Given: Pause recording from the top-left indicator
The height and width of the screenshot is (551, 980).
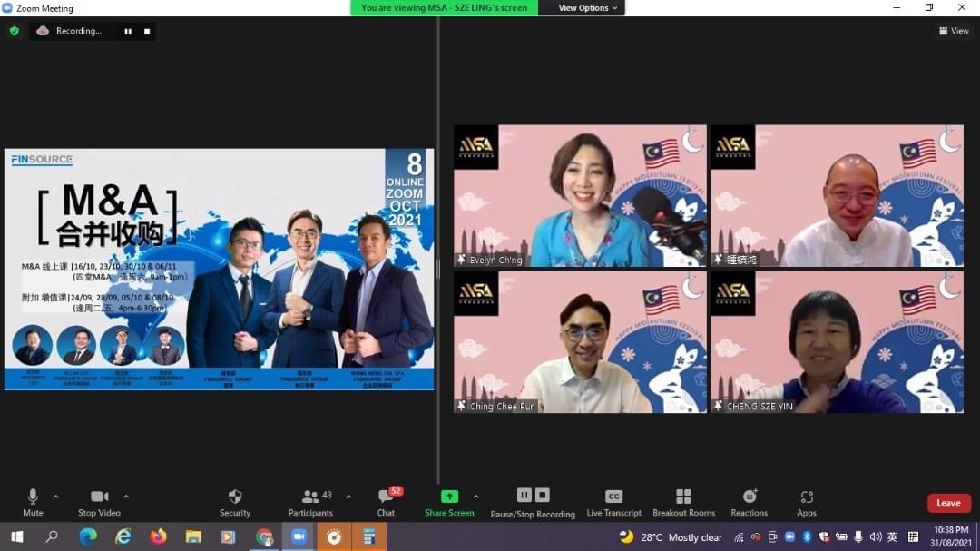Looking at the screenshot, I should (x=128, y=30).
